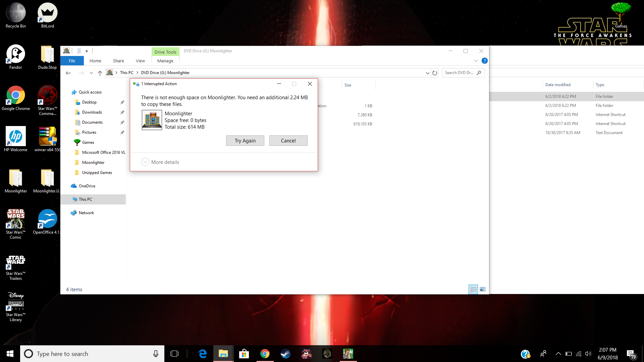Open the volume control tray icon
Screen dimensions: 644x362
pos(588,354)
